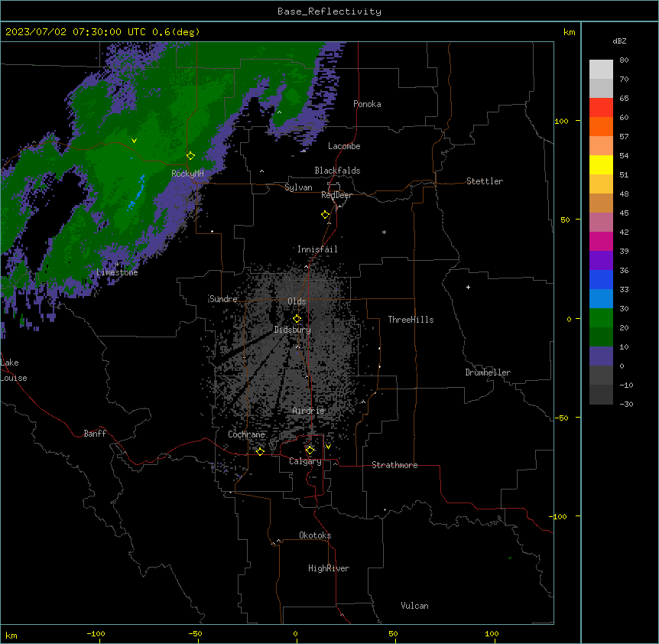659x644 pixels.
Task: Click the Vulcan town label
Action: pyautogui.click(x=414, y=606)
